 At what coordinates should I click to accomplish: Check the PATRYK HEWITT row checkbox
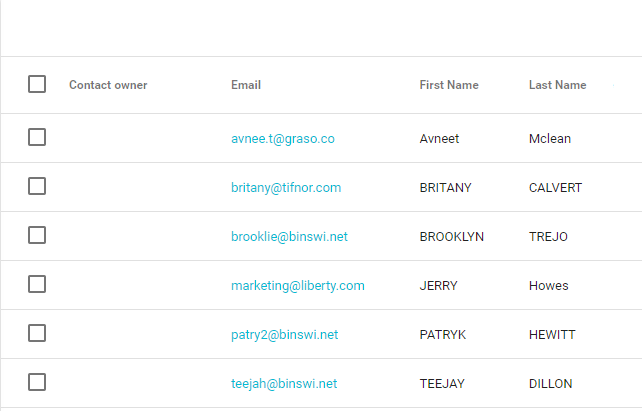click(x=37, y=333)
